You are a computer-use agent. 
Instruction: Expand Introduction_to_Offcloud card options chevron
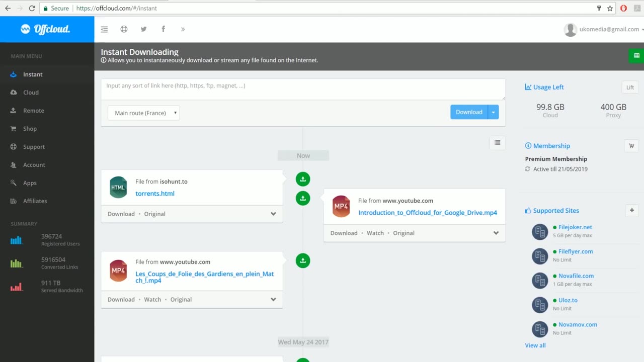(496, 233)
